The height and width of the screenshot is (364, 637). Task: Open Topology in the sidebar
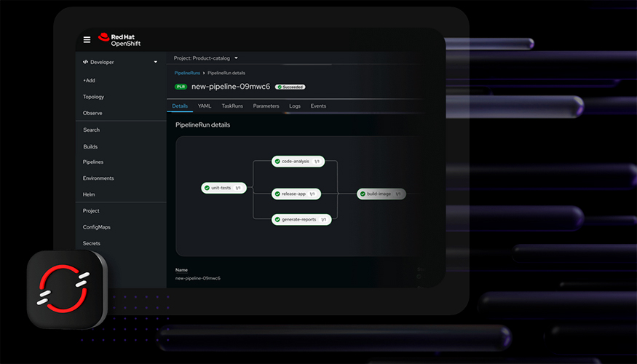pos(93,97)
